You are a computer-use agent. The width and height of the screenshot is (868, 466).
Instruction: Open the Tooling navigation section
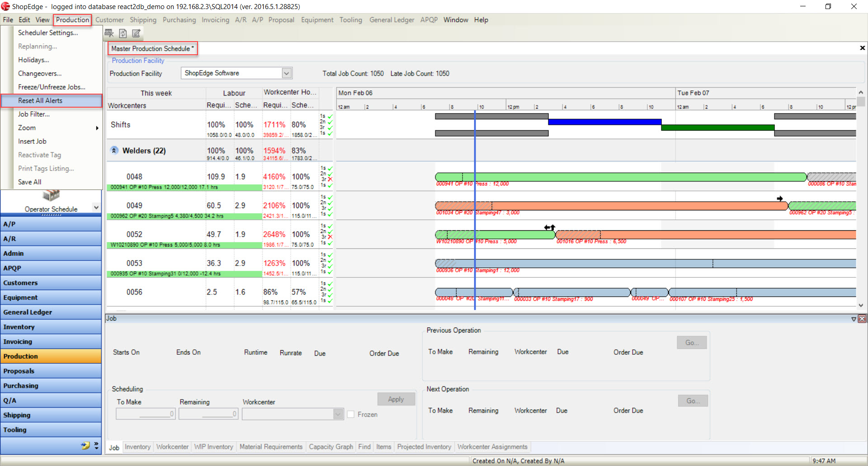(51, 430)
